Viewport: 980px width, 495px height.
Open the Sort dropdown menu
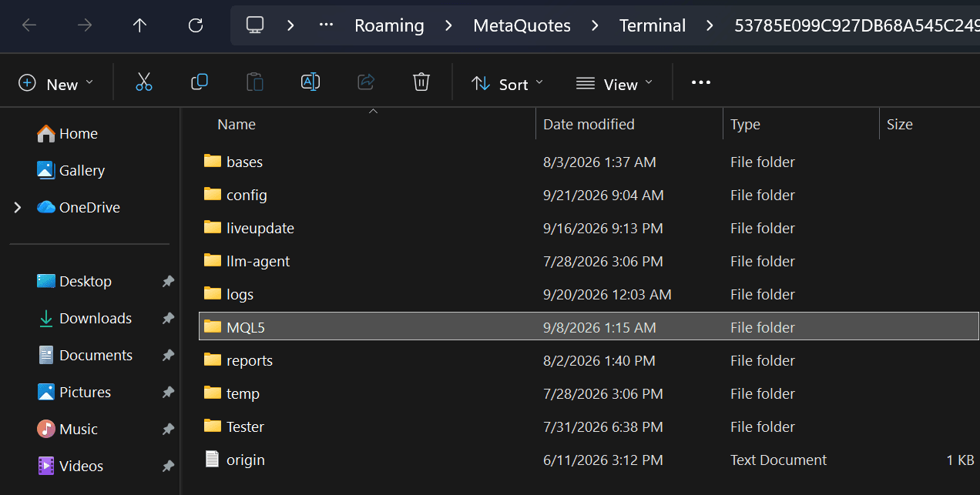[x=507, y=84]
